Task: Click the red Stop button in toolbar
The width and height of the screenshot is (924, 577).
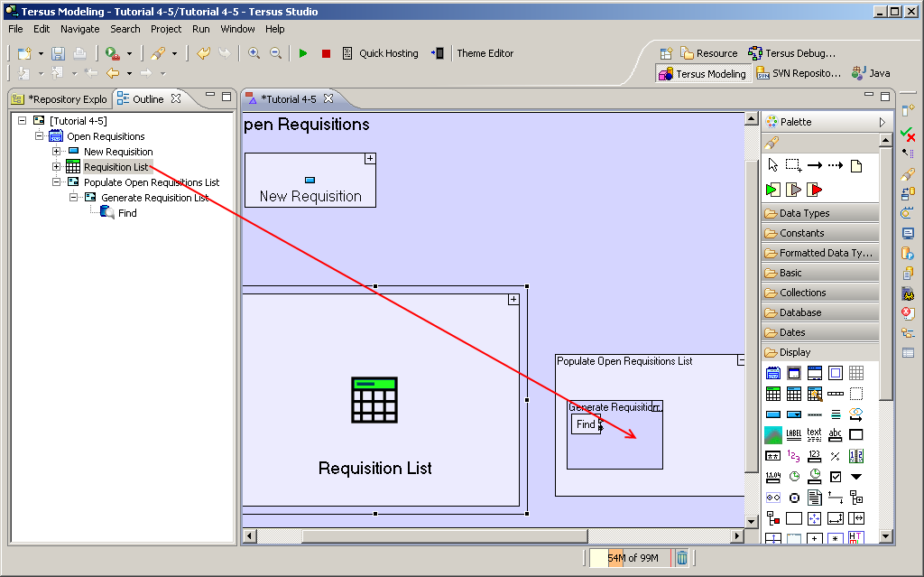Action: (x=326, y=53)
